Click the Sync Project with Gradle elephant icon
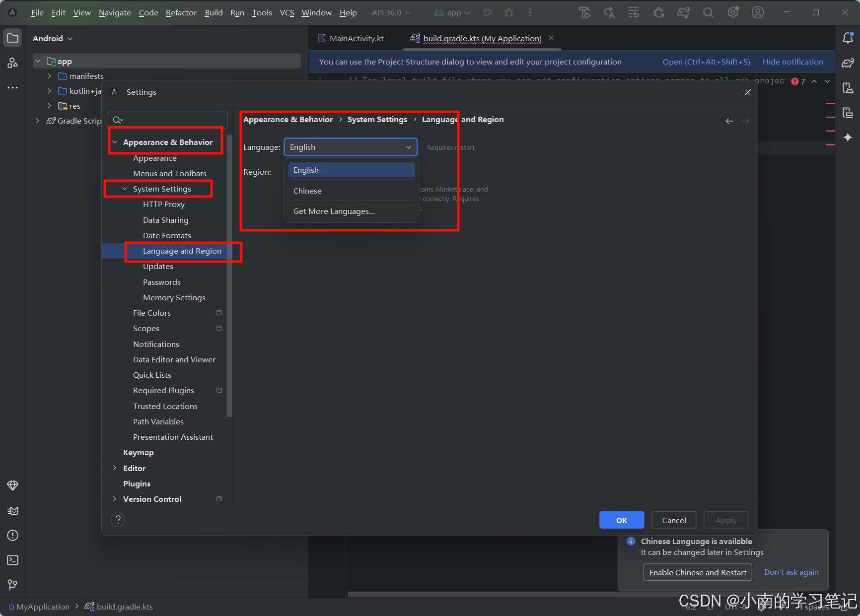Image resolution: width=860 pixels, height=616 pixels. coord(683,12)
